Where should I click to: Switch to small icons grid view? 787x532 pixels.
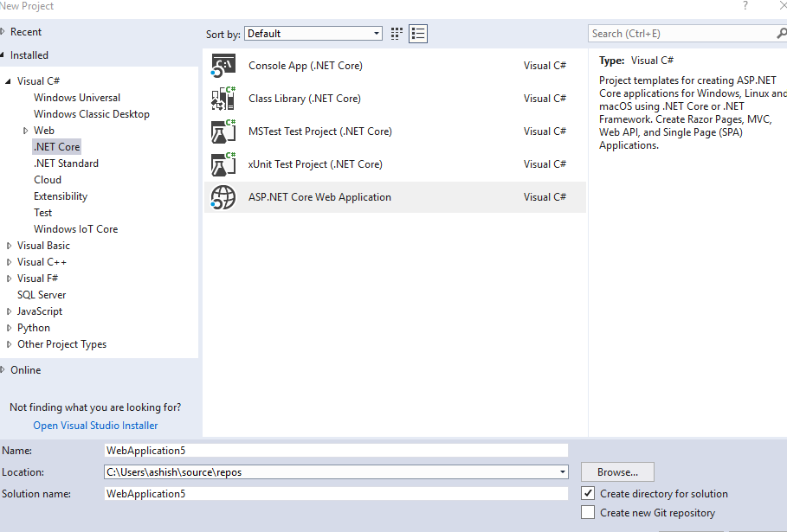pos(397,34)
